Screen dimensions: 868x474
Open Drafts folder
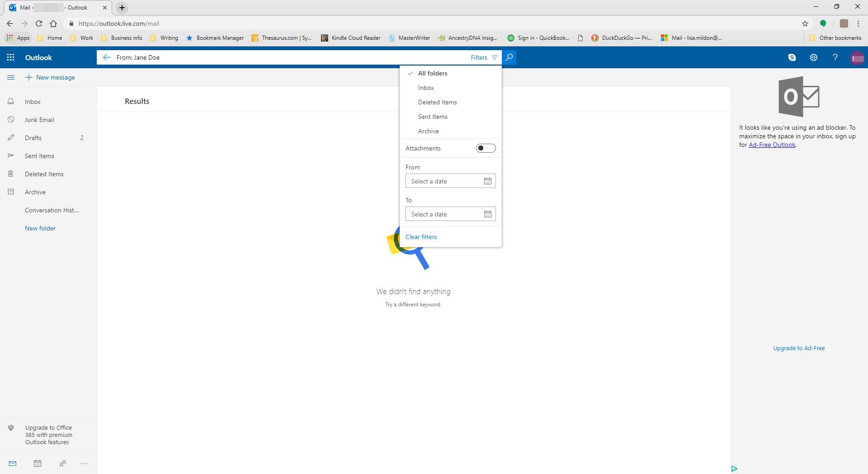point(48,138)
